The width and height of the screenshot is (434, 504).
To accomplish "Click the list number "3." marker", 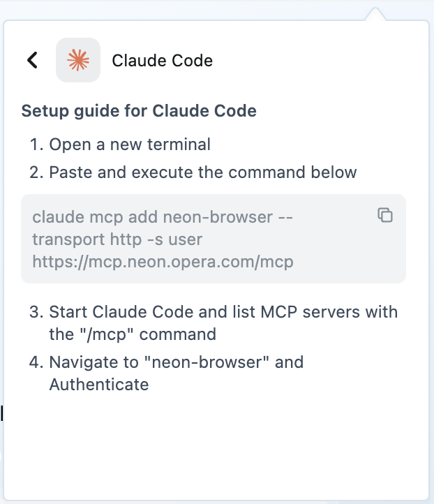I will click(x=36, y=311).
